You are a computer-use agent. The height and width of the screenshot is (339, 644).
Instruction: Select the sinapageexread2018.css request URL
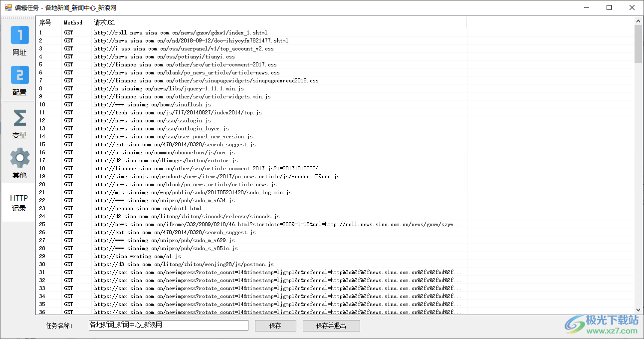[x=206, y=80]
